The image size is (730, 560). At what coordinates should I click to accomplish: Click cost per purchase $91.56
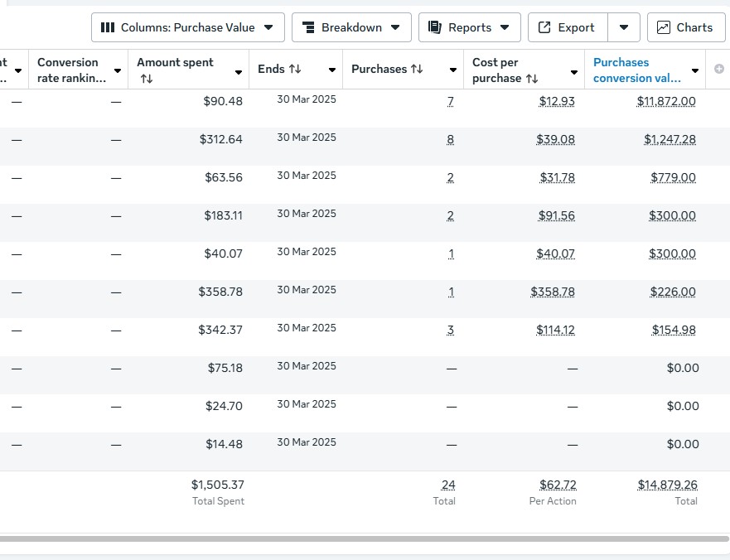(x=557, y=216)
